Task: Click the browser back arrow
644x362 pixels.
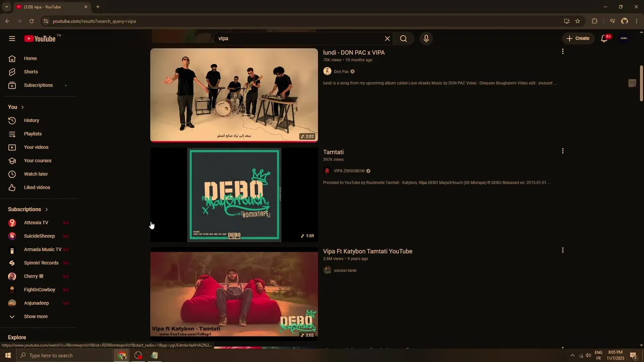Action: 7,21
